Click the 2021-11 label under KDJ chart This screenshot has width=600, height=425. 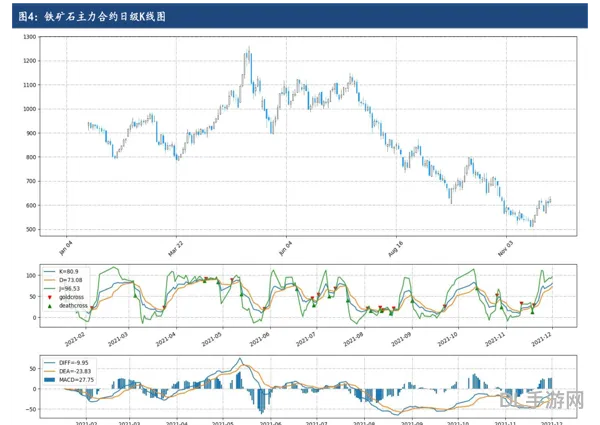pyautogui.click(x=495, y=339)
